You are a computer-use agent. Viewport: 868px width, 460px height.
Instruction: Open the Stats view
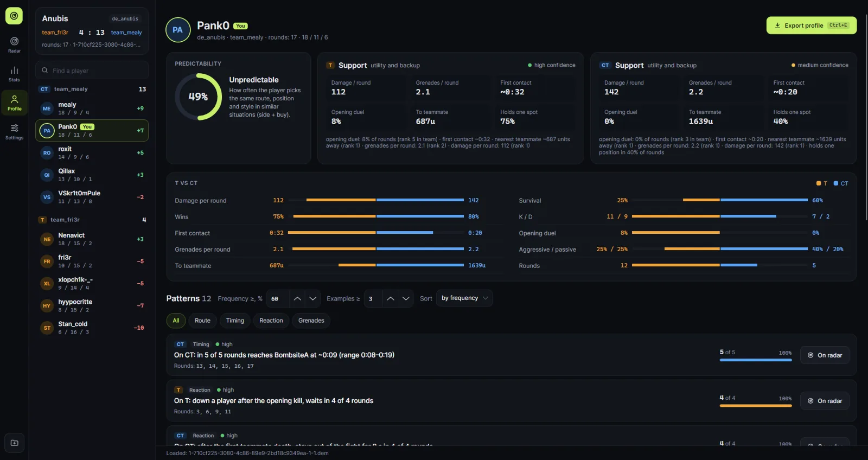[x=14, y=74]
